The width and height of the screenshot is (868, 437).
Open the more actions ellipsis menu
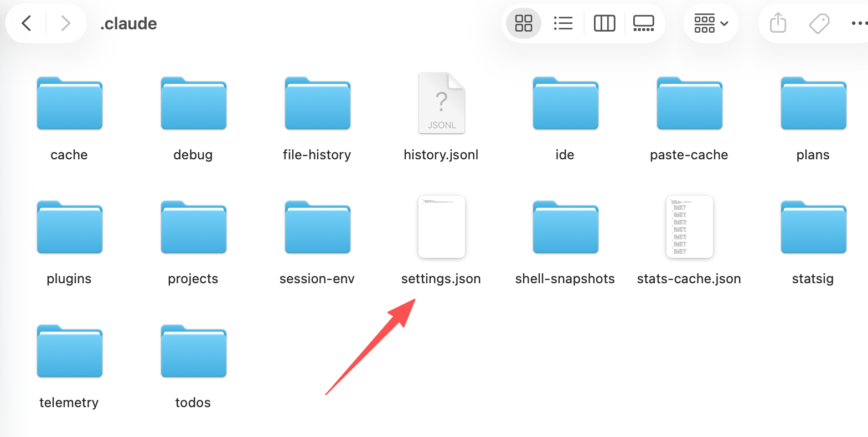pos(858,23)
